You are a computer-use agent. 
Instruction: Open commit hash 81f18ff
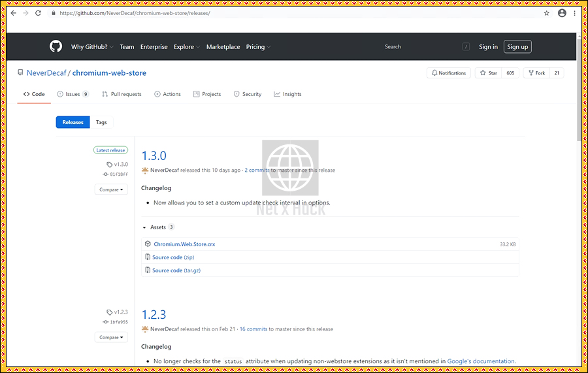119,174
